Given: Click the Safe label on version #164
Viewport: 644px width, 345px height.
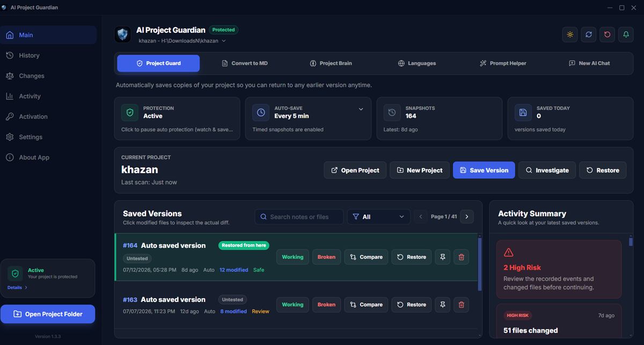Looking at the screenshot, I should tap(259, 270).
